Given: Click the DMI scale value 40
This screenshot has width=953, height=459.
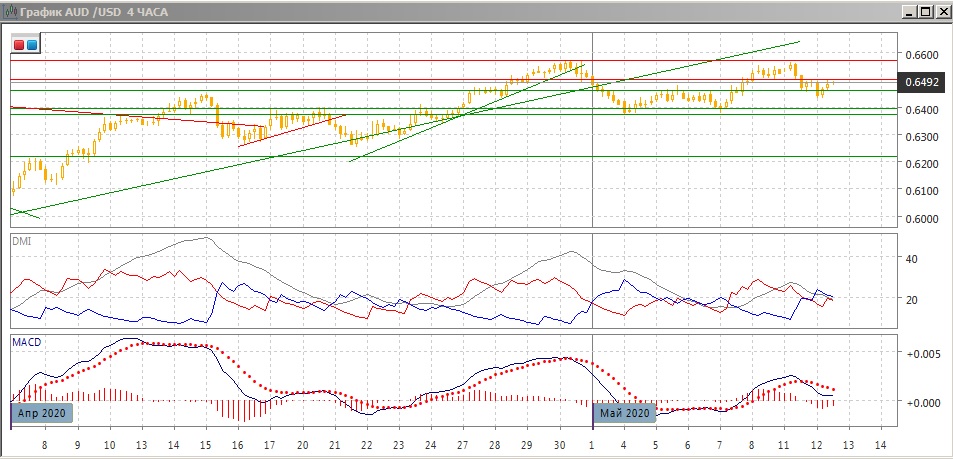Looking at the screenshot, I should [x=911, y=259].
